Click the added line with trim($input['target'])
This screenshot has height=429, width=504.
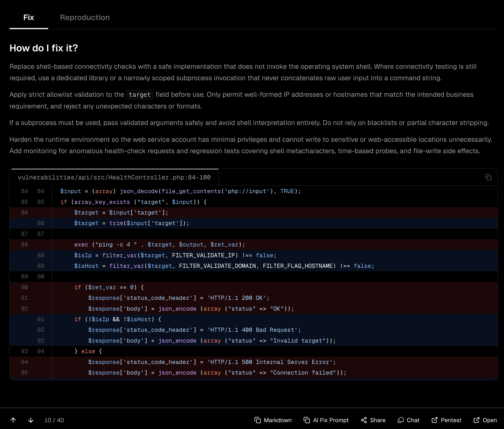tap(254, 223)
